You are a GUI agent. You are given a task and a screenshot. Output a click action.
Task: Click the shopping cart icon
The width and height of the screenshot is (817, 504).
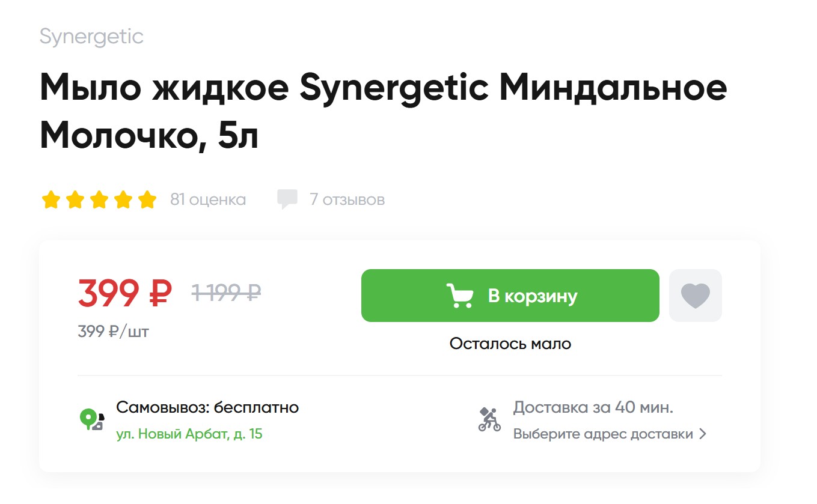click(461, 296)
